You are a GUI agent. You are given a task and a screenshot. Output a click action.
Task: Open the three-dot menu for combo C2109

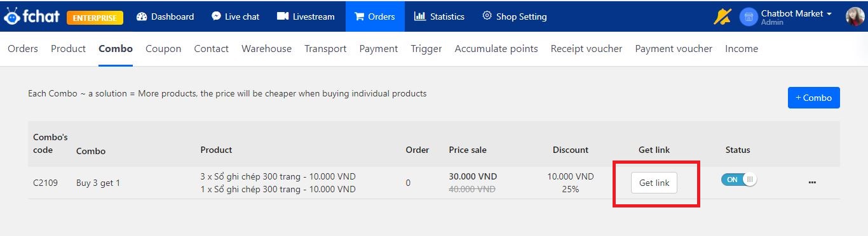(x=812, y=183)
